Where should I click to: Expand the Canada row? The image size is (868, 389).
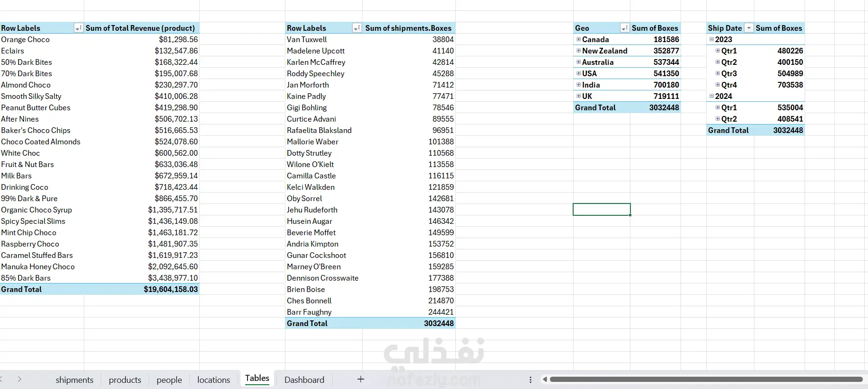578,39
